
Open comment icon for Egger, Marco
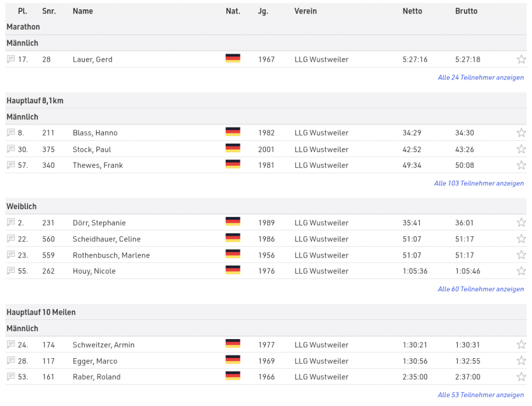coord(11,361)
